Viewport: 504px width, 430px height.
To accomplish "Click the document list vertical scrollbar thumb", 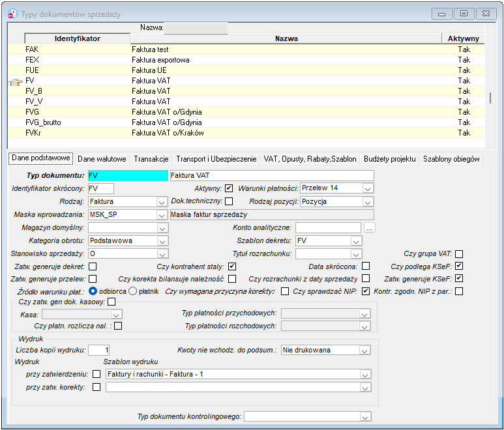I will tap(490, 98).
